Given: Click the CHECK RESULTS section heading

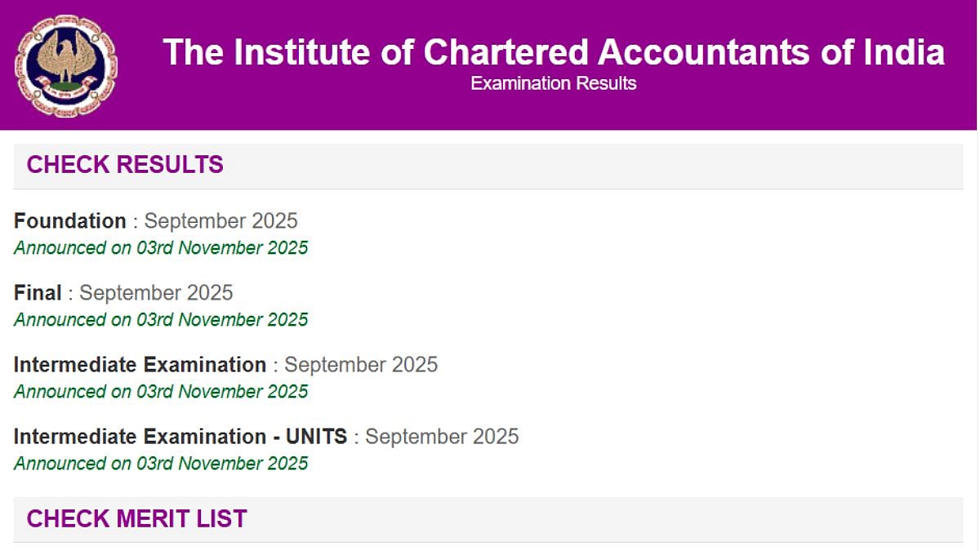Looking at the screenshot, I should pos(124,165).
